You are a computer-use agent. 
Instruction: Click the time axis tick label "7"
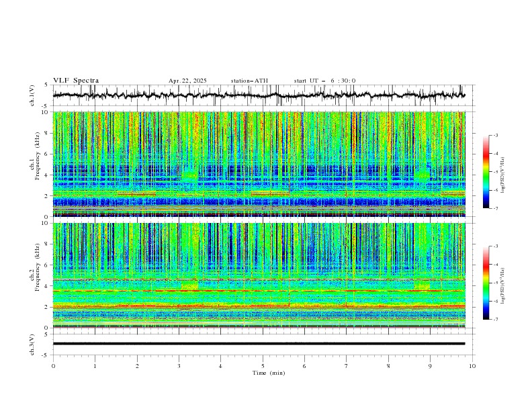(347, 366)
